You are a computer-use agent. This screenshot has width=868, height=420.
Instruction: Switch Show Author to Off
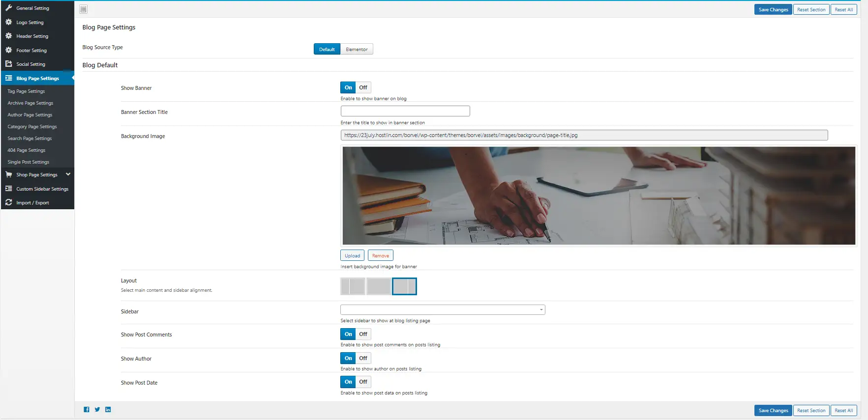pyautogui.click(x=363, y=359)
